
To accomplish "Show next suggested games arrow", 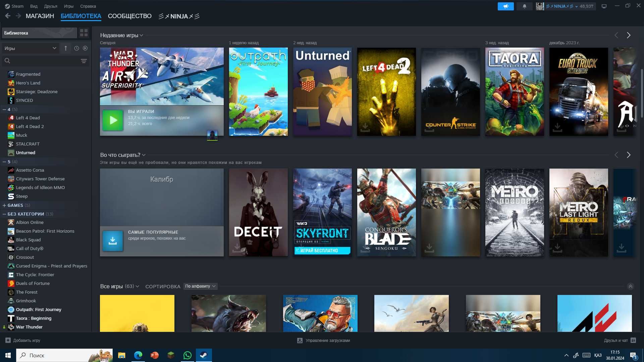I will (x=629, y=155).
